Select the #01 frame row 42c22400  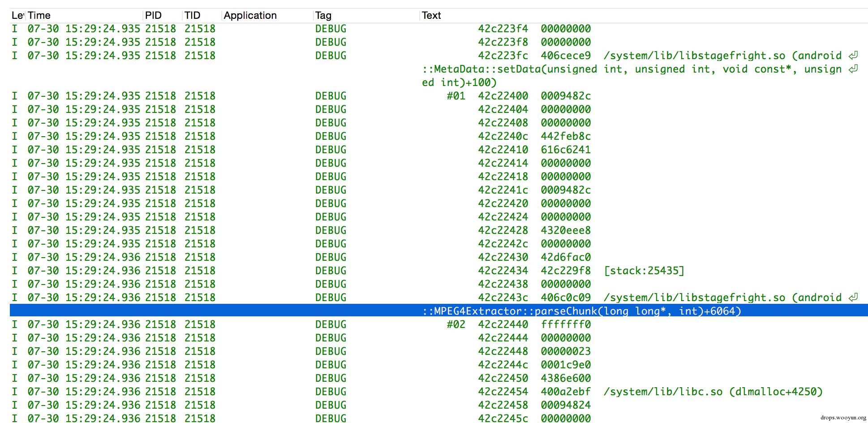click(x=503, y=96)
